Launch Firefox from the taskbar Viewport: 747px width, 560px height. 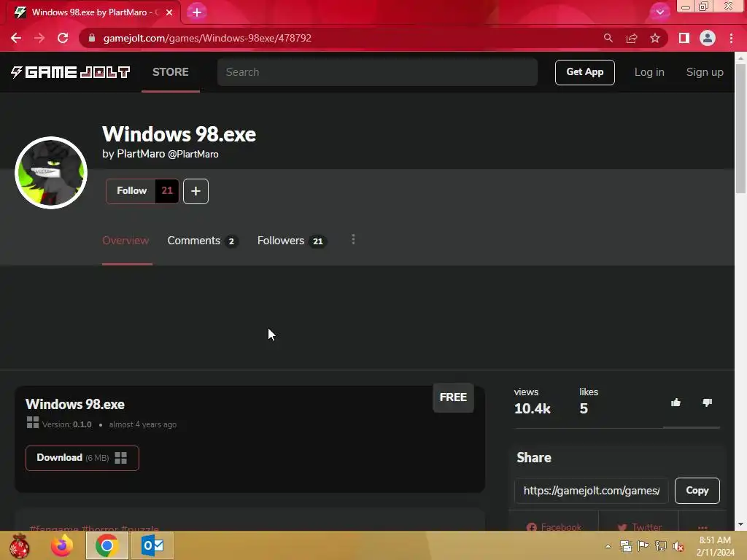pyautogui.click(x=62, y=545)
